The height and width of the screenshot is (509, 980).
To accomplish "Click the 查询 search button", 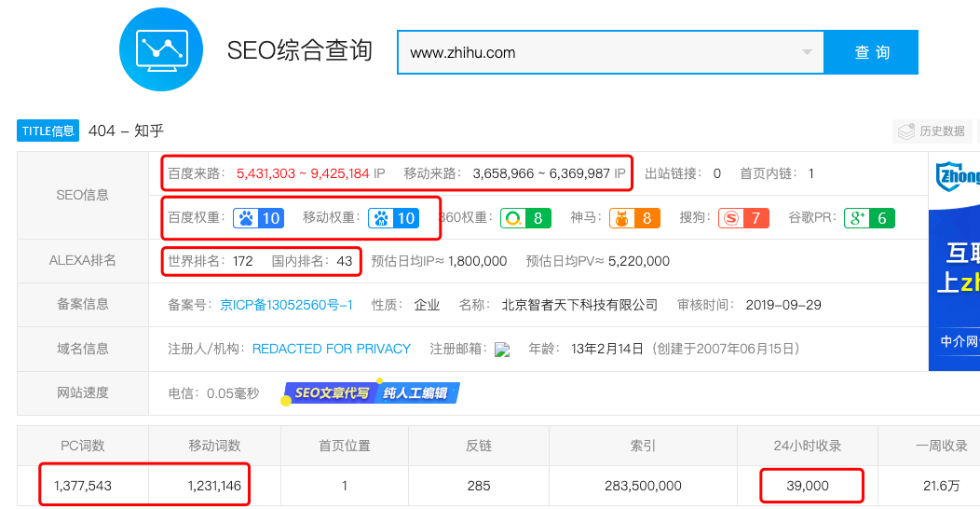I will [871, 52].
